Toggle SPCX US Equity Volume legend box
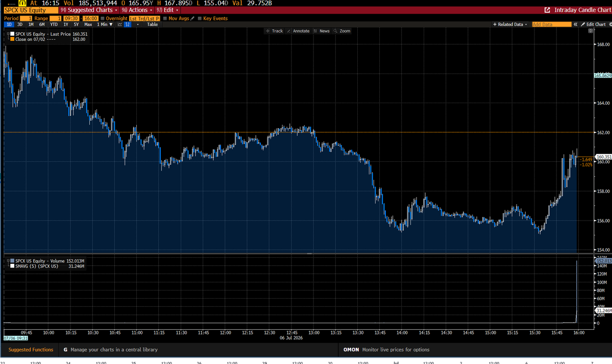The image size is (612, 364). click(12, 261)
